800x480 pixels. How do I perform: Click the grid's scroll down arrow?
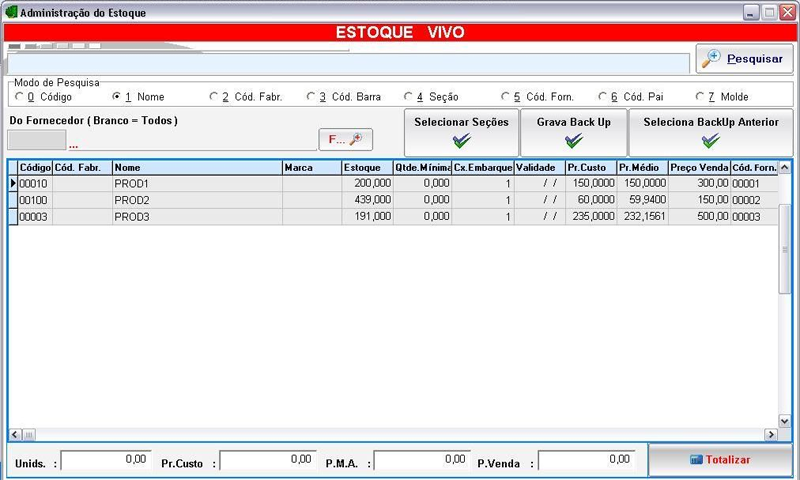pos(784,421)
